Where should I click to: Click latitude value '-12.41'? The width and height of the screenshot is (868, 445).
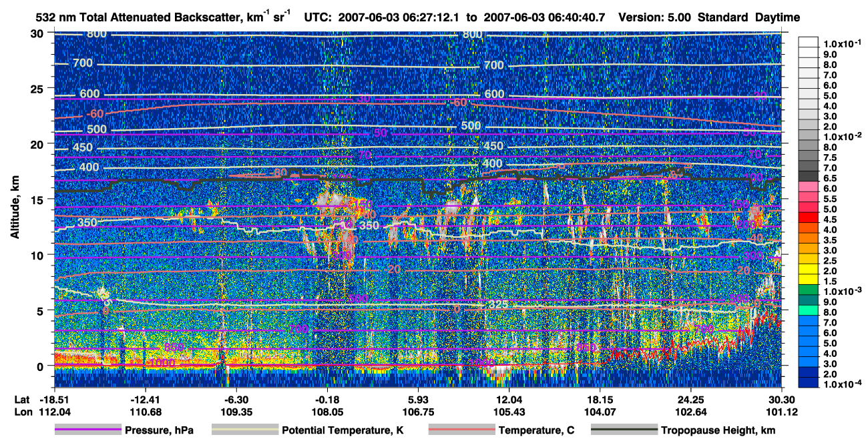(145, 400)
